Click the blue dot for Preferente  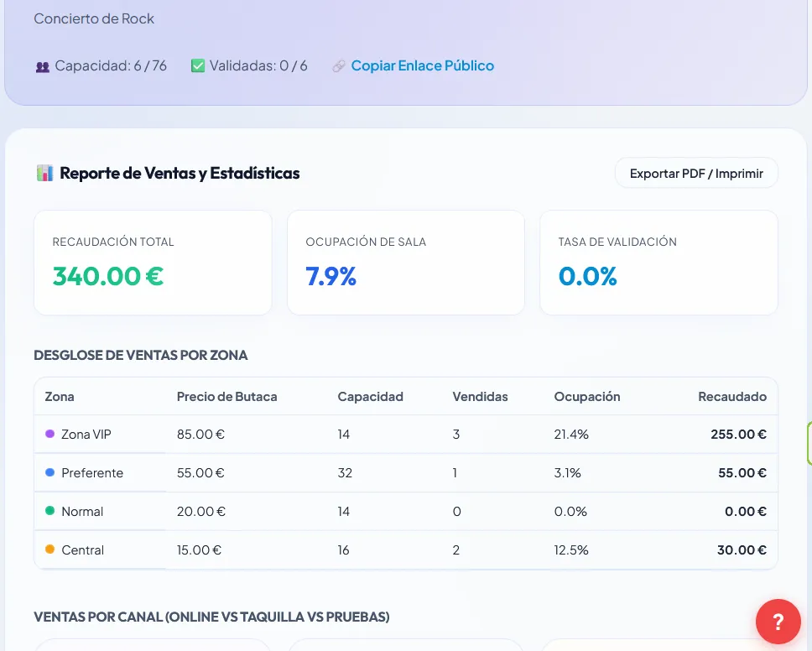coord(49,472)
